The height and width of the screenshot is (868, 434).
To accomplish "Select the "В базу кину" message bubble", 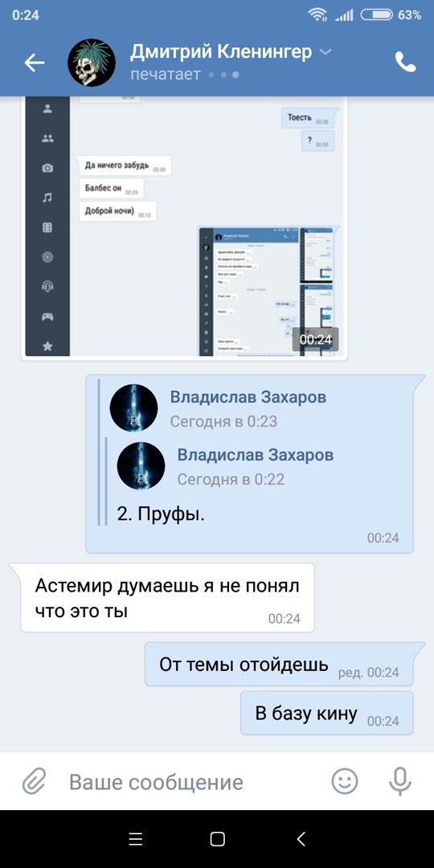I will [x=327, y=713].
